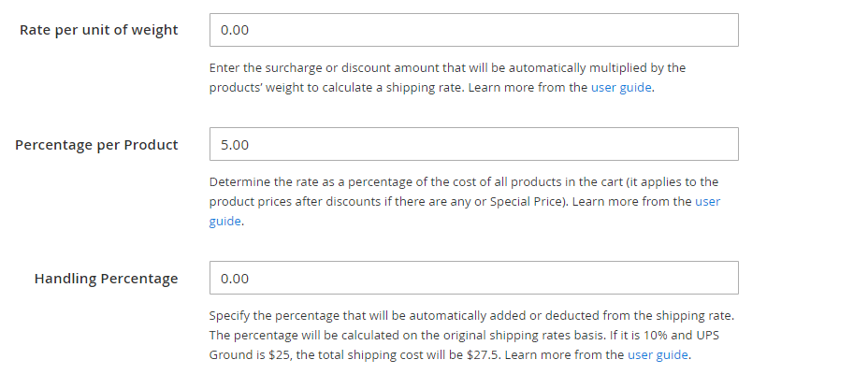This screenshot has width=868, height=374.
Task: Click the 5.00 value in the field
Action: click(235, 145)
